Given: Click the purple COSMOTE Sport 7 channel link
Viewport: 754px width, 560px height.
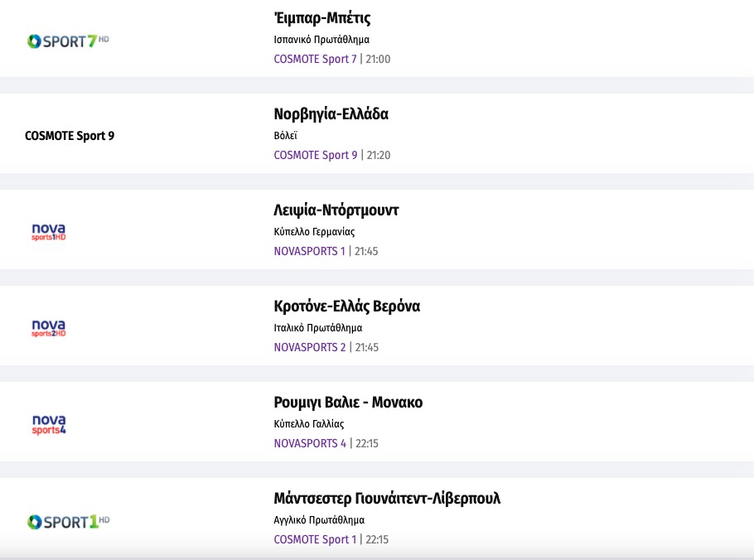Looking at the screenshot, I should click(x=315, y=59).
